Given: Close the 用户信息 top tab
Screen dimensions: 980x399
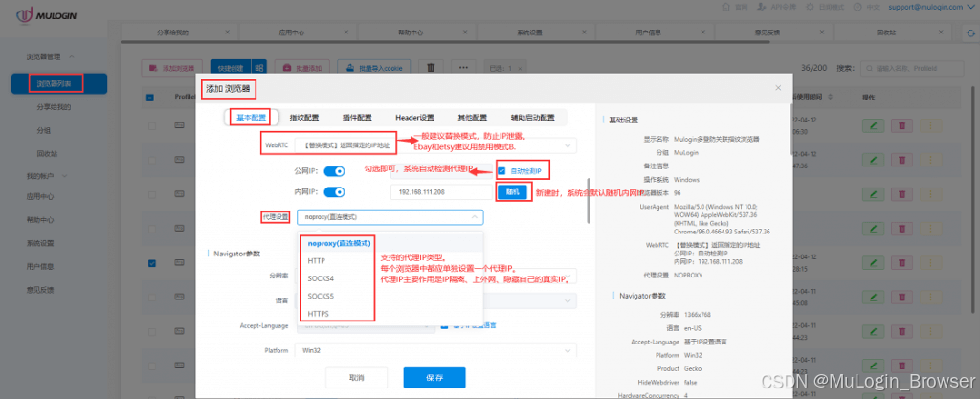Looking at the screenshot, I should point(703,32).
